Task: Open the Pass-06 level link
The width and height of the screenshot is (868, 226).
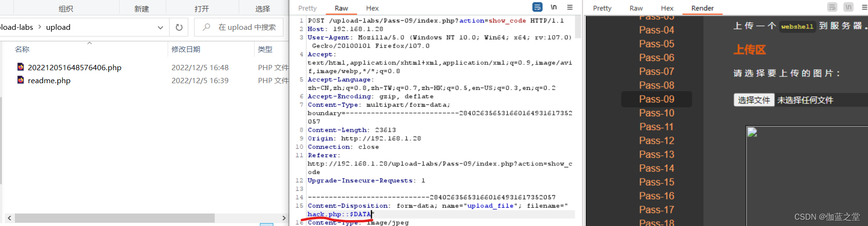Action: click(x=657, y=58)
